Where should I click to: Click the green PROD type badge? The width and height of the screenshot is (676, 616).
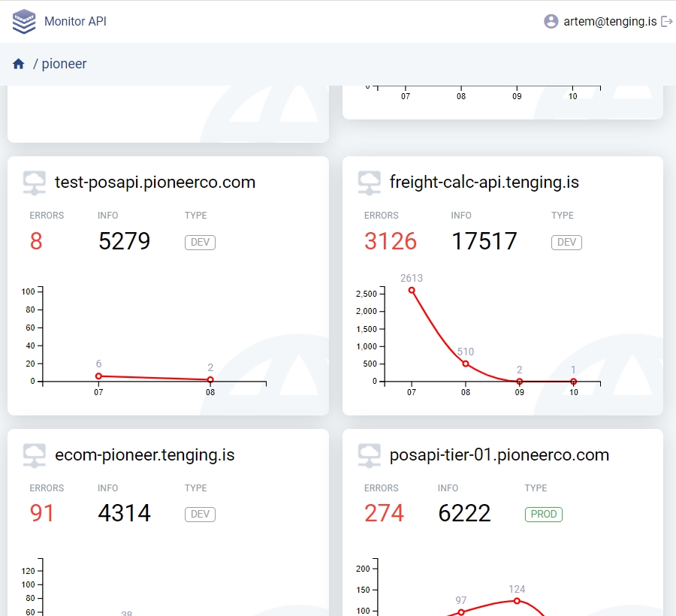pyautogui.click(x=543, y=515)
